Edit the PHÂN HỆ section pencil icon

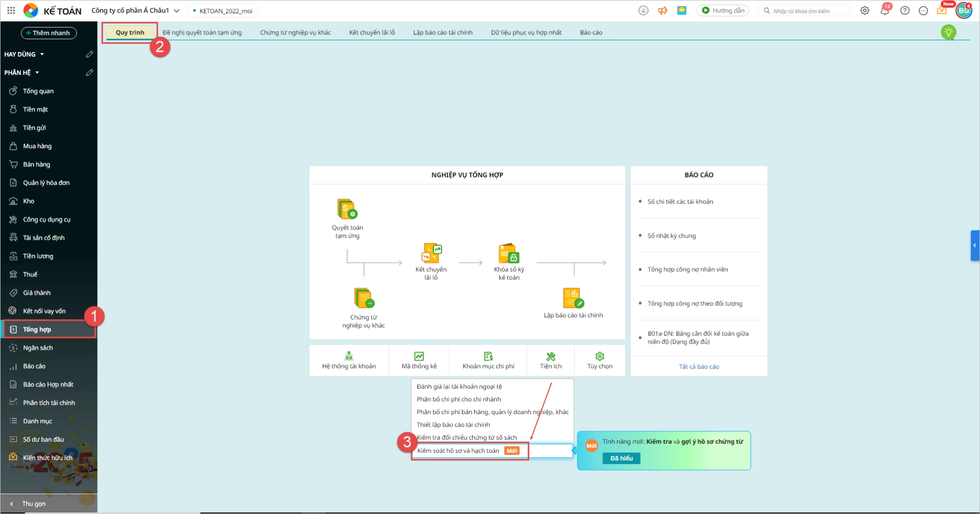tap(89, 72)
